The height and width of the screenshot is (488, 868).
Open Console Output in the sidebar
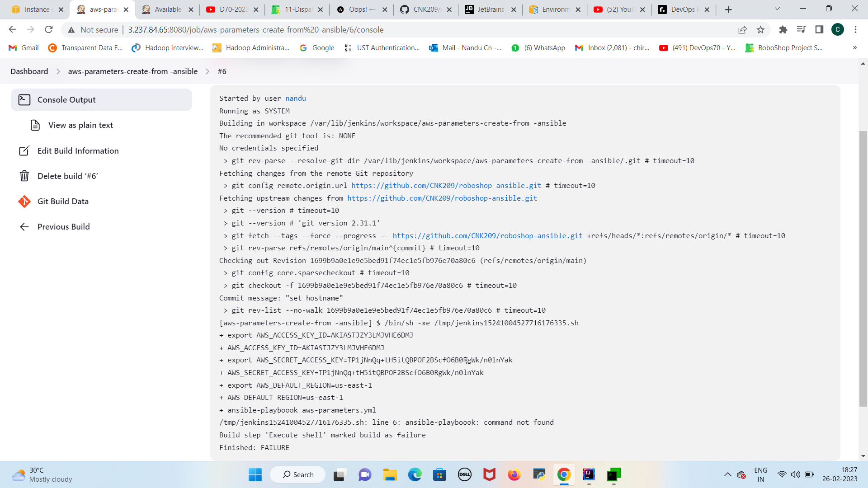(x=67, y=99)
